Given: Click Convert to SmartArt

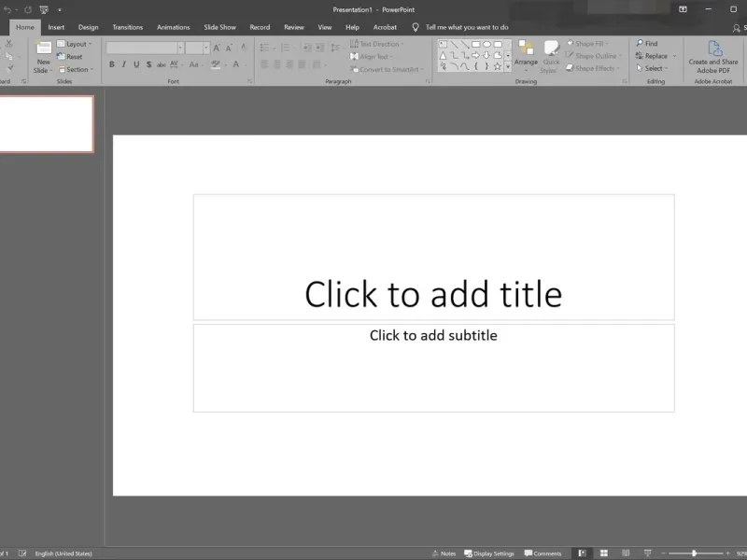Looking at the screenshot, I should (x=387, y=69).
